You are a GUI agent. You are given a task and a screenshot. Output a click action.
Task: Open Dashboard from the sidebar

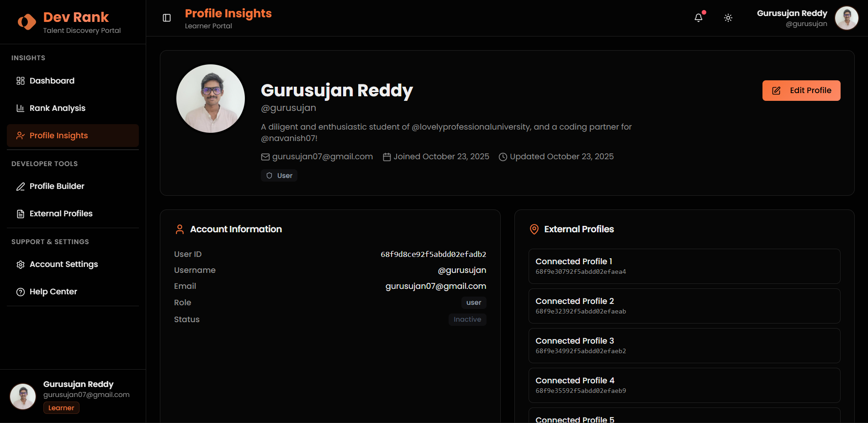pos(73,81)
